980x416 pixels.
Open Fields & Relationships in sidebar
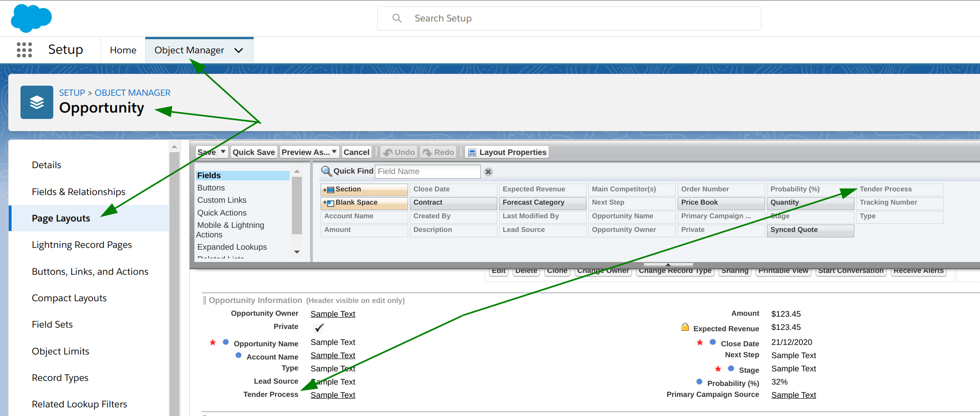coord(78,192)
